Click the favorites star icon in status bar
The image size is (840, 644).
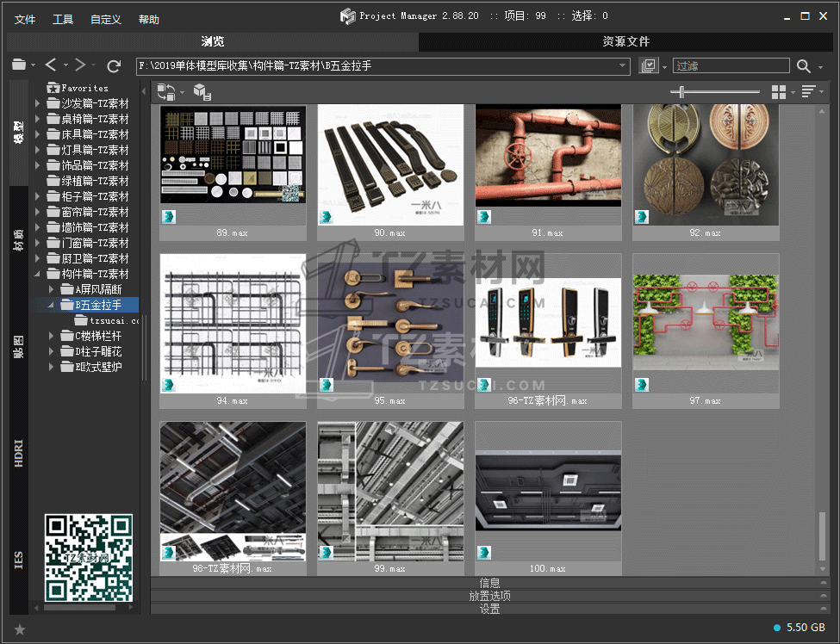tap(20, 629)
